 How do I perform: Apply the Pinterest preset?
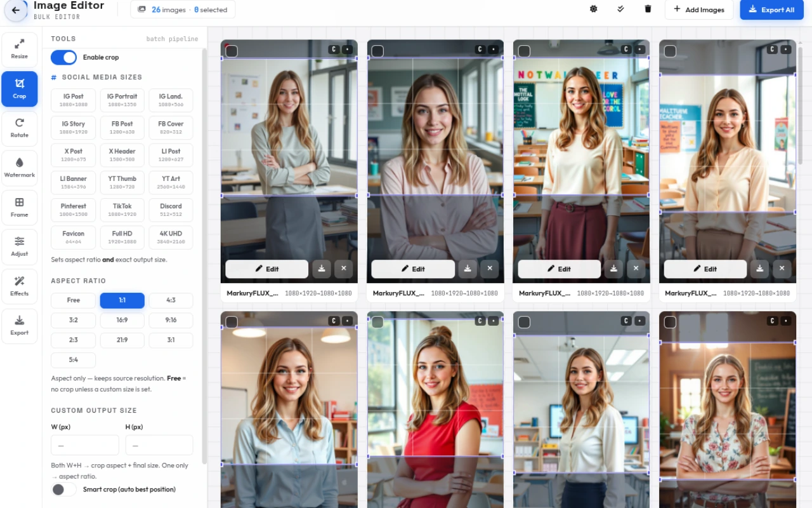74,210
